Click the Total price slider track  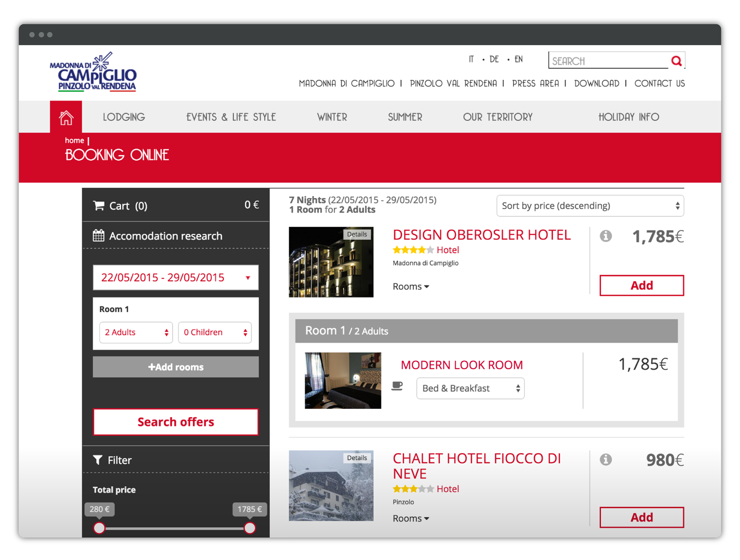coord(175,528)
